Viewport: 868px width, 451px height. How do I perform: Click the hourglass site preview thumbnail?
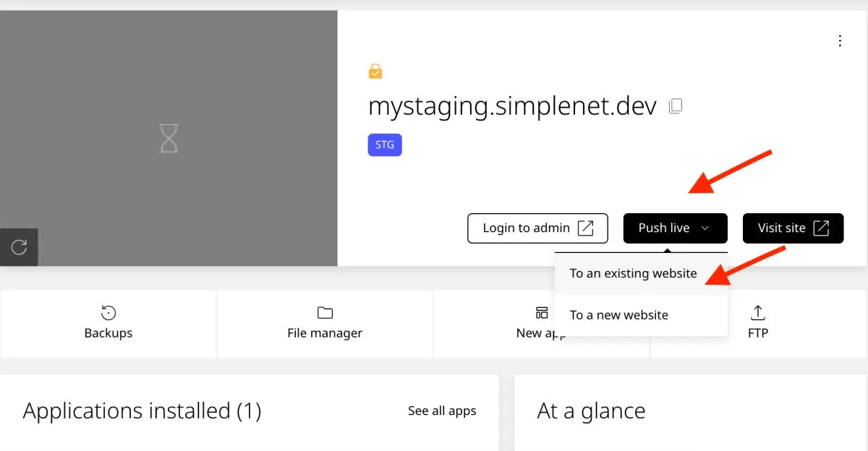tap(169, 138)
